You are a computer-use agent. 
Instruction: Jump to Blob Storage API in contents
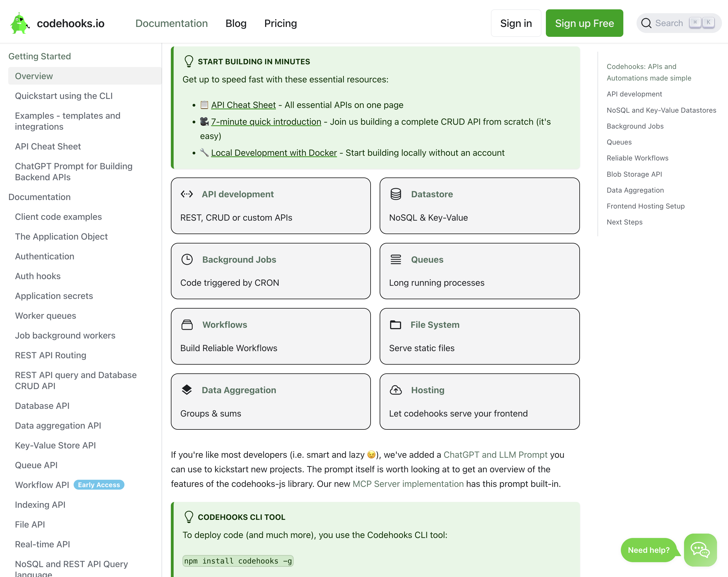[x=634, y=174]
